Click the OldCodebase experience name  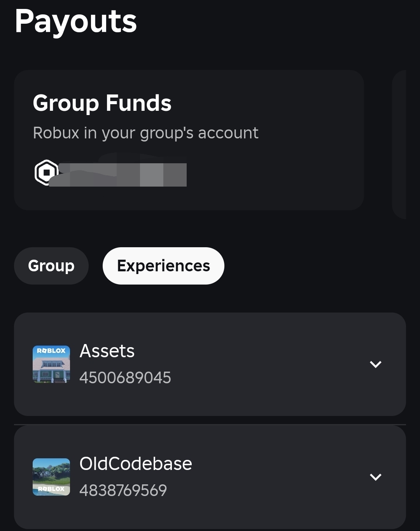[136, 464]
